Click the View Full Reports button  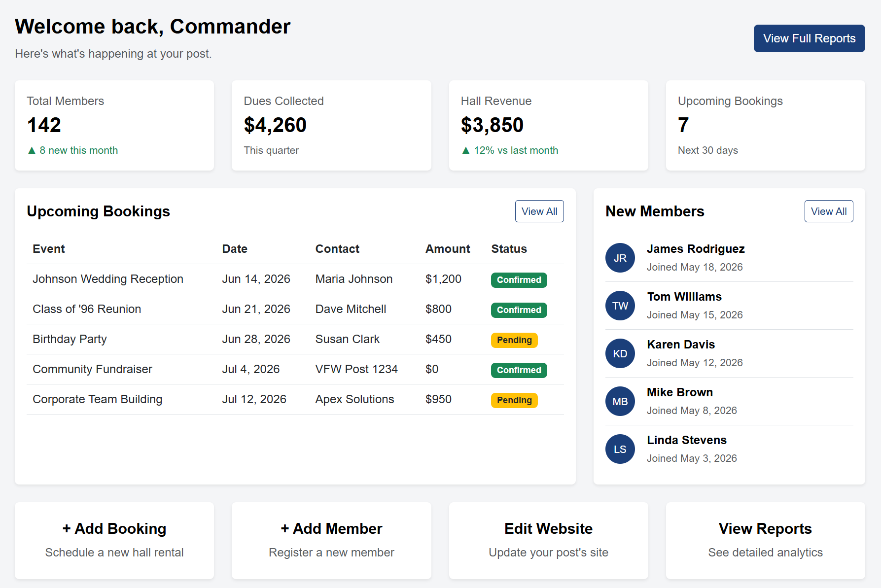coord(809,38)
